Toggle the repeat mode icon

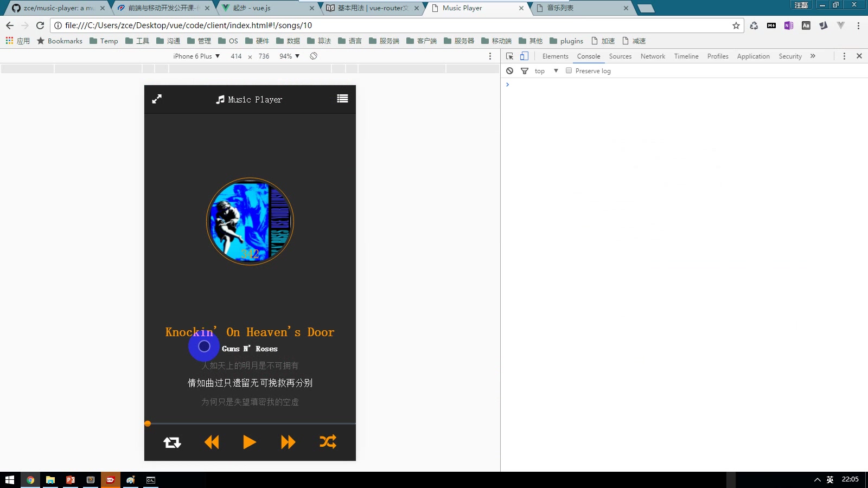[172, 442]
